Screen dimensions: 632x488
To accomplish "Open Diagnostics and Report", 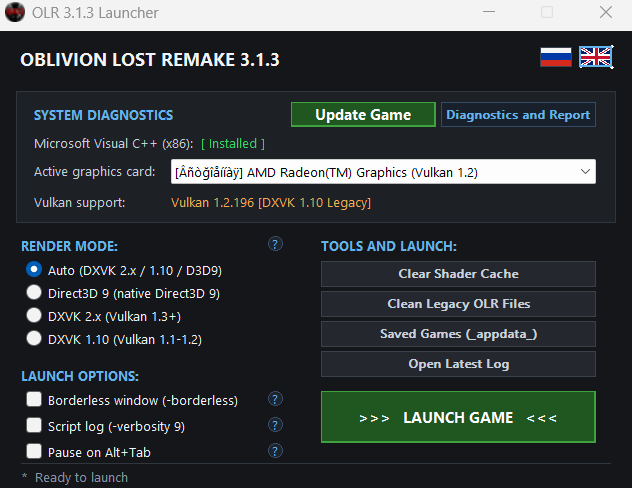I will pos(518,114).
